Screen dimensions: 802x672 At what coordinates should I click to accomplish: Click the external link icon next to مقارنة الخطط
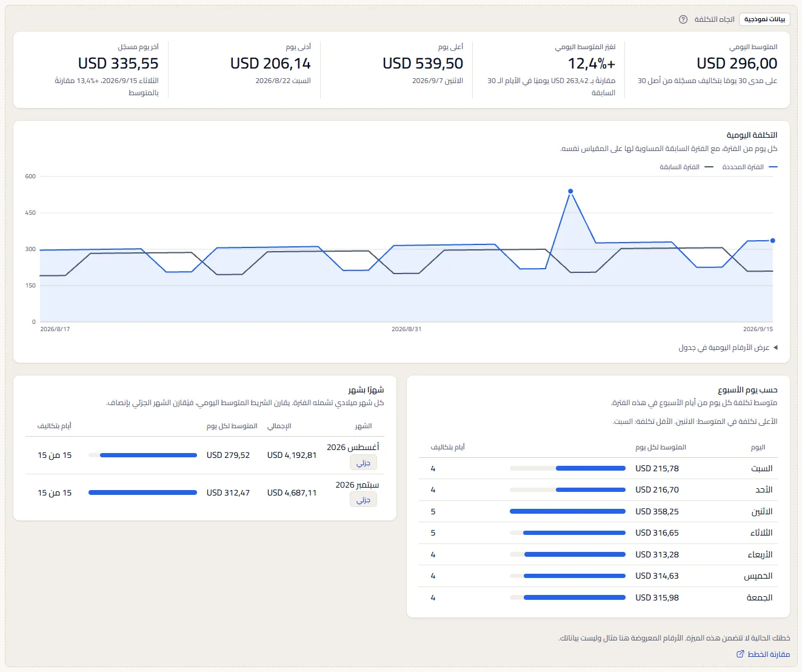(740, 654)
